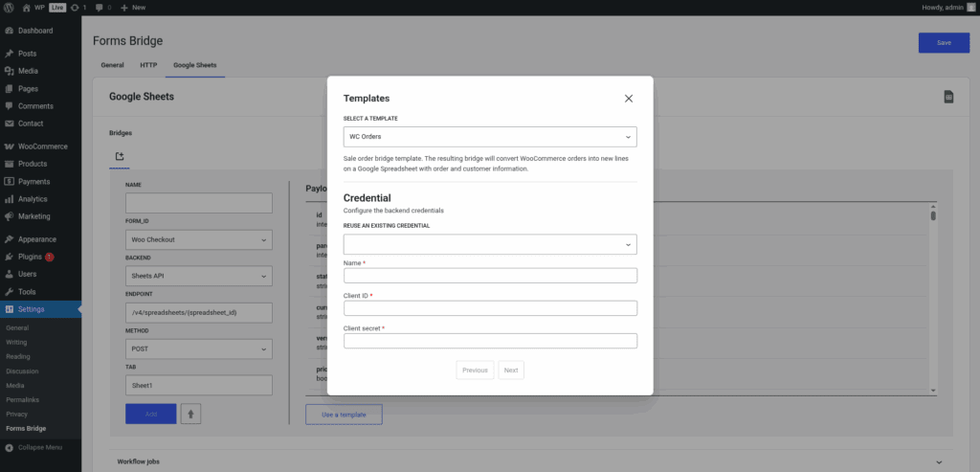Click the Google Sheets document icon

948,97
